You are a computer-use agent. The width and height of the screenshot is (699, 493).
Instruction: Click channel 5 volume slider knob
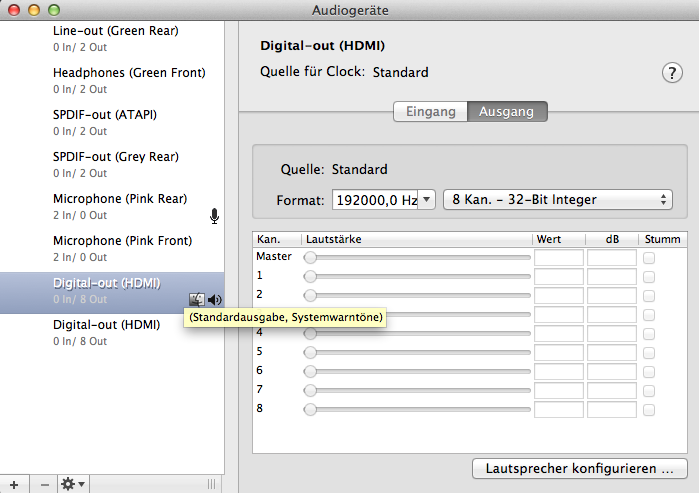[310, 352]
